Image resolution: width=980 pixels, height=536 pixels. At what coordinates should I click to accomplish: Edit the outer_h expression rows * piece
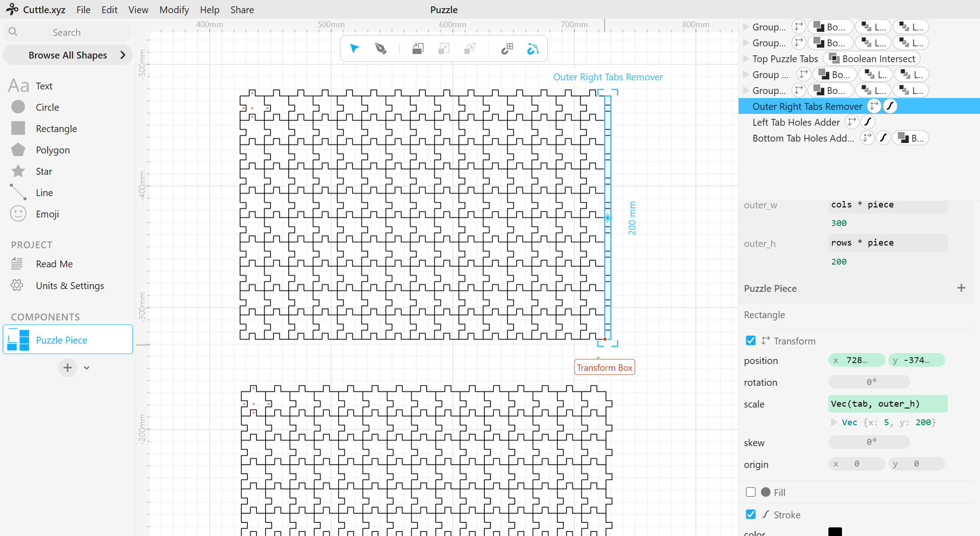(887, 243)
